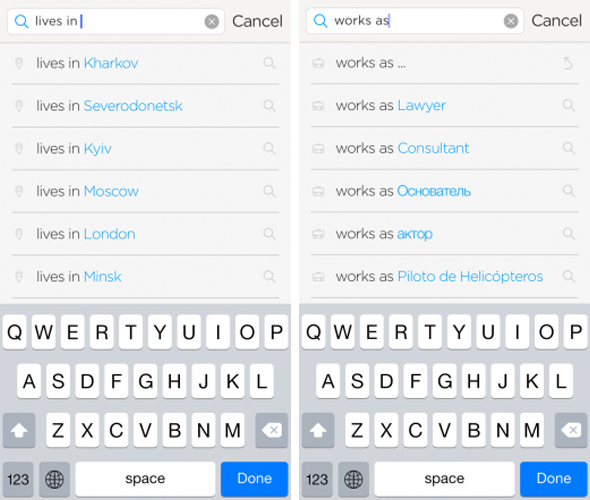Select suggestion works as Consultant
The width and height of the screenshot is (590, 500).
click(444, 148)
